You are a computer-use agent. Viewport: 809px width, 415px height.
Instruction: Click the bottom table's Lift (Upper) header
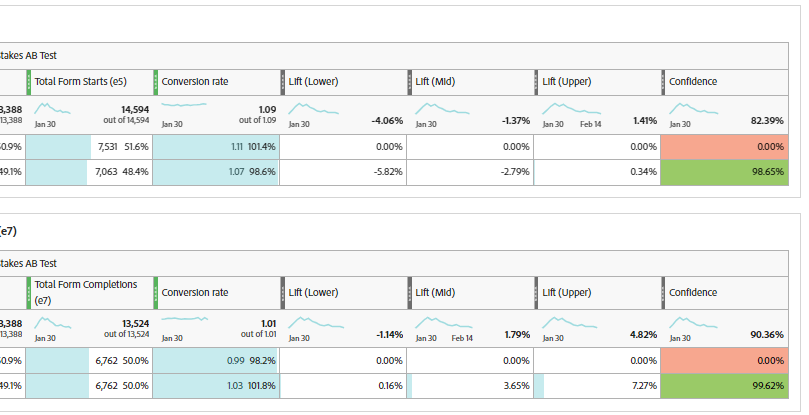click(x=567, y=292)
